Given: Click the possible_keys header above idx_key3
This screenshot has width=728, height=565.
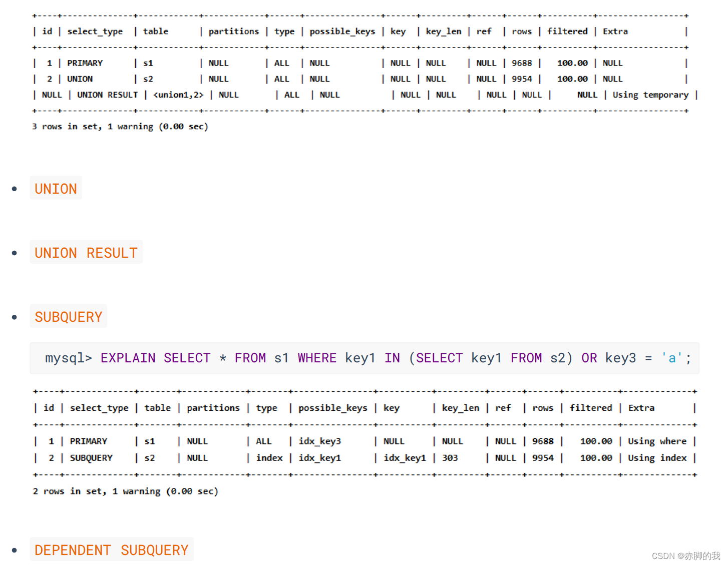Looking at the screenshot, I should coord(333,408).
